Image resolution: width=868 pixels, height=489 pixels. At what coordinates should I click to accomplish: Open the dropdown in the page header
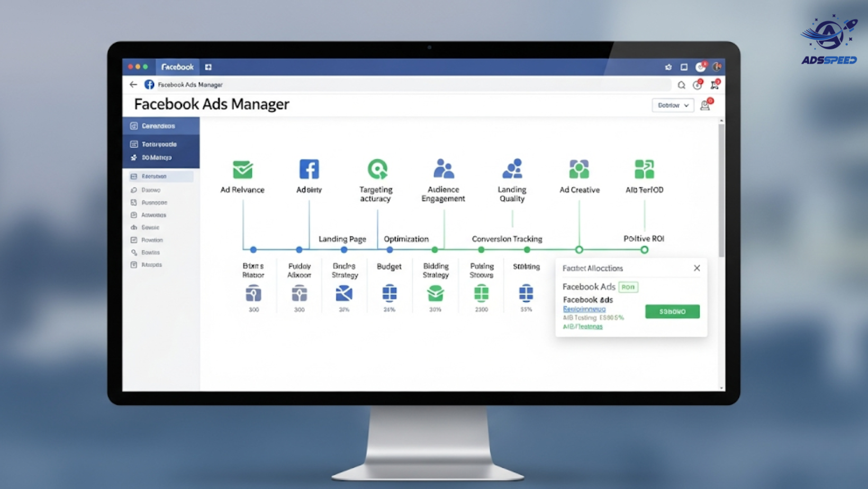(x=673, y=105)
